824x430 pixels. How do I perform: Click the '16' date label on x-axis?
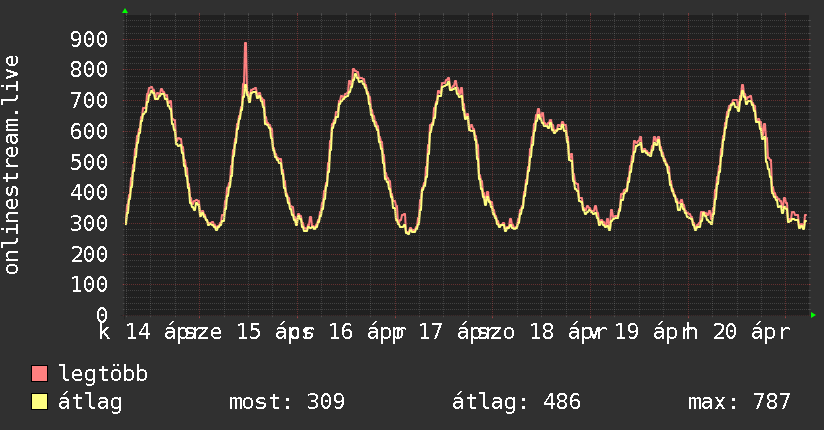(341, 332)
